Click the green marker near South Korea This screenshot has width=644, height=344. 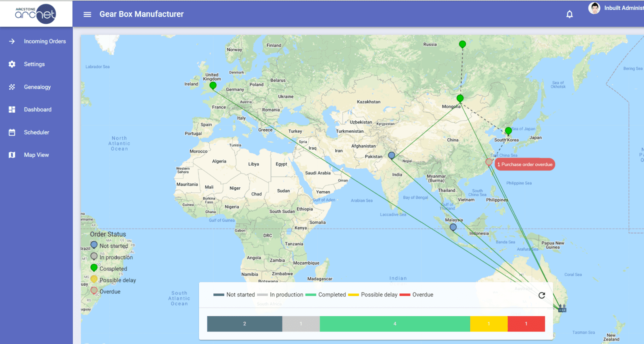pyautogui.click(x=508, y=131)
